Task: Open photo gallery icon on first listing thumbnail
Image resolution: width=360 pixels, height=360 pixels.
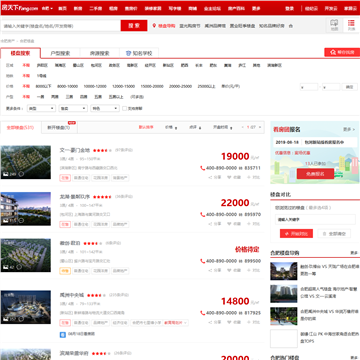Action: pos(5,174)
